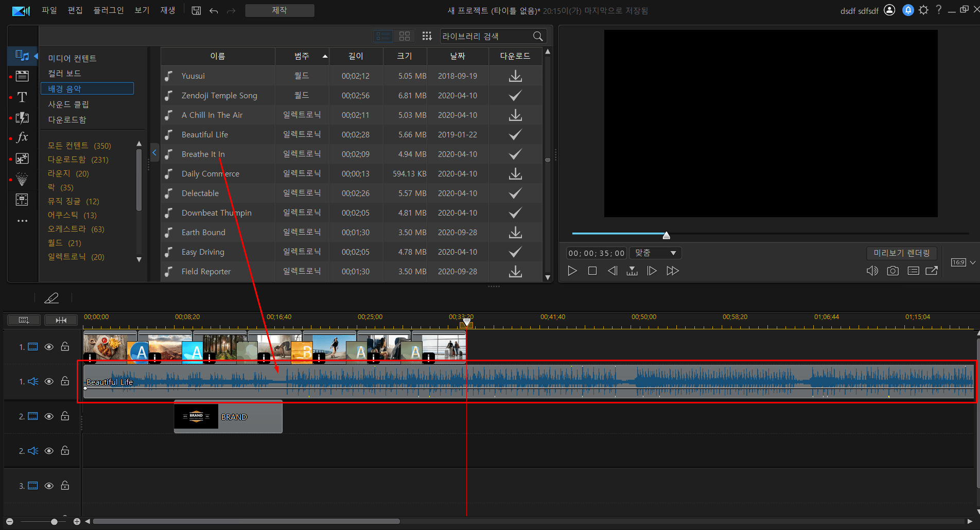
Task: Expand the 16:9 aspect ratio dropdown
Action: click(972, 262)
